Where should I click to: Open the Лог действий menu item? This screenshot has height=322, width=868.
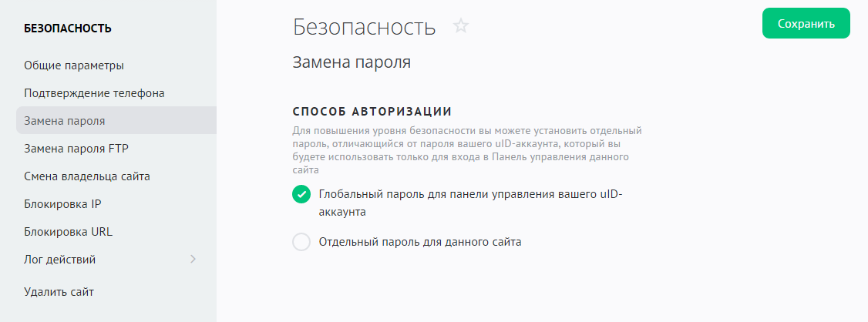coord(60,260)
